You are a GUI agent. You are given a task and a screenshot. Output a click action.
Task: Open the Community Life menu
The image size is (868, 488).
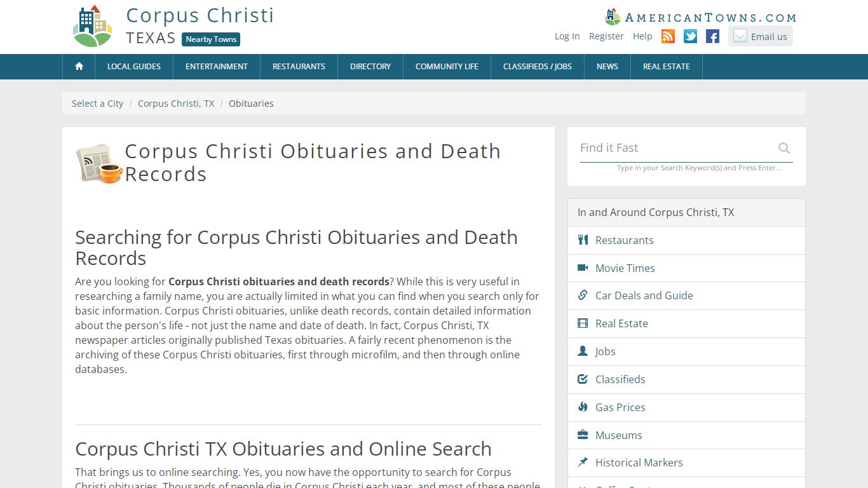click(x=447, y=66)
